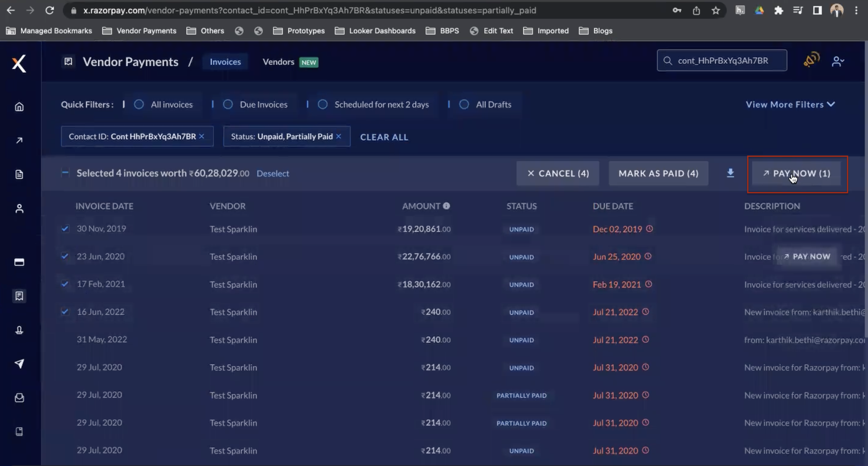Open the person icon in sidebar
This screenshot has width=868, height=466.
[19, 209]
